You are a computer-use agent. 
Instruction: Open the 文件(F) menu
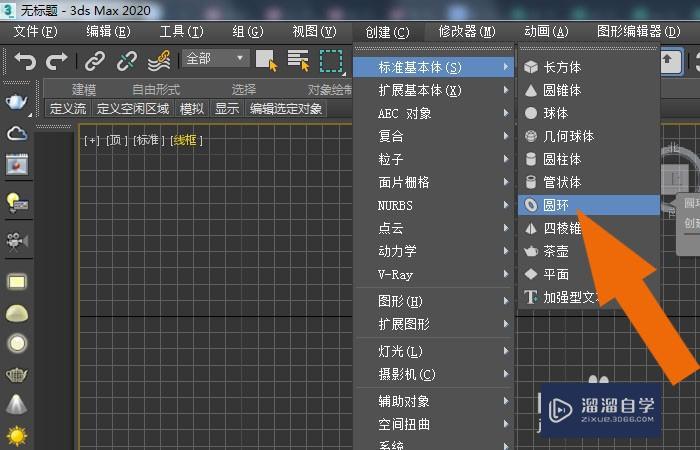coord(35,32)
